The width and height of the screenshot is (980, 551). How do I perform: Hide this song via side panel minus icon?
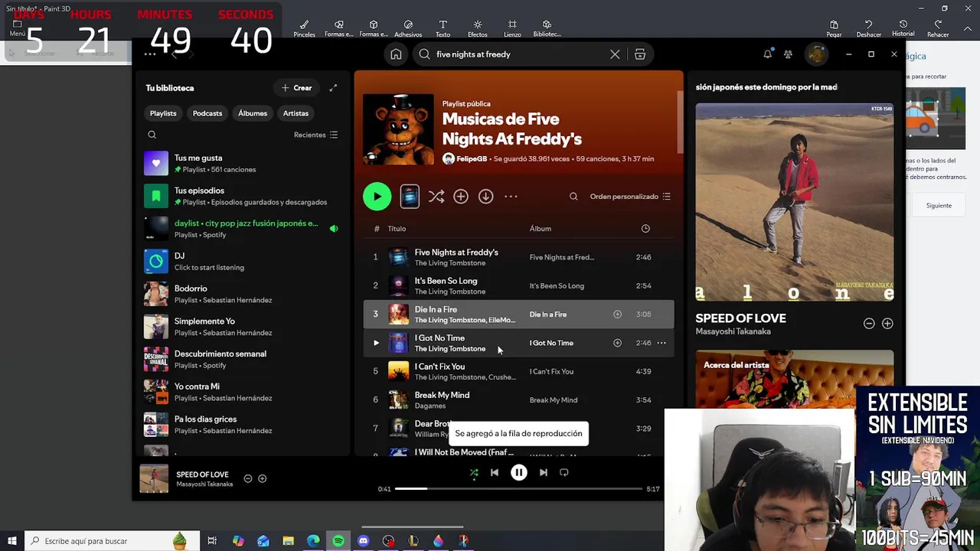(x=869, y=324)
